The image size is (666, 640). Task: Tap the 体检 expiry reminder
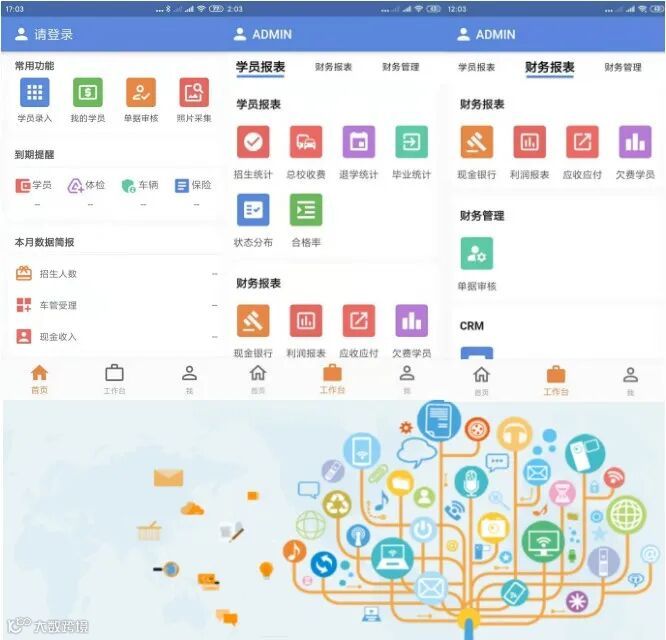[x=86, y=186]
